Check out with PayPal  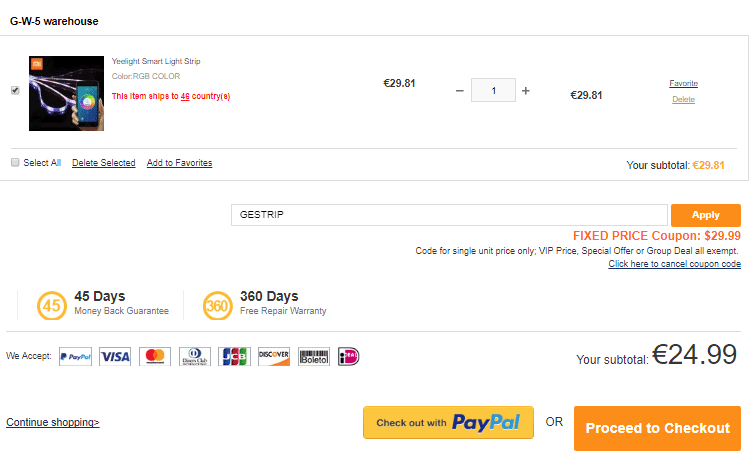(x=448, y=423)
